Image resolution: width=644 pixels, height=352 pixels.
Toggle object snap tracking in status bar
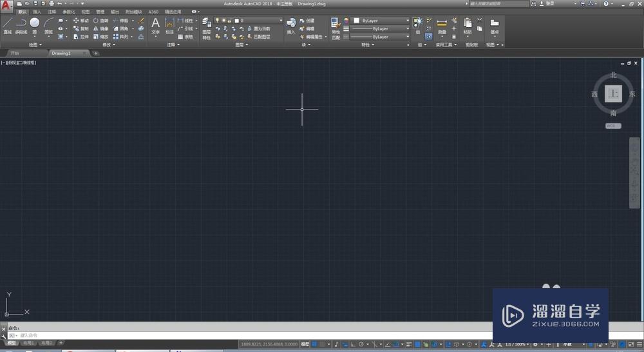point(387,344)
